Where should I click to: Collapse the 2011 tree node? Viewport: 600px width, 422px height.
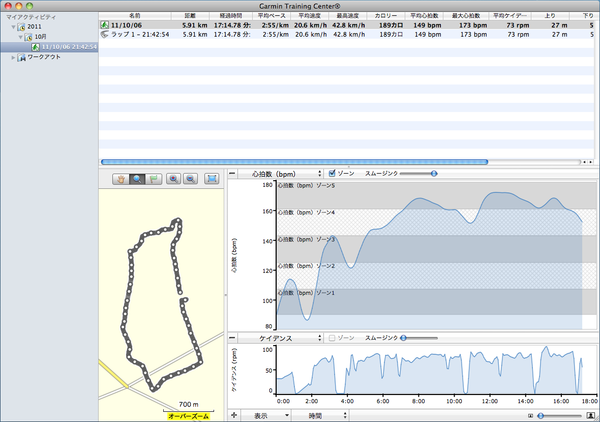pos(13,27)
